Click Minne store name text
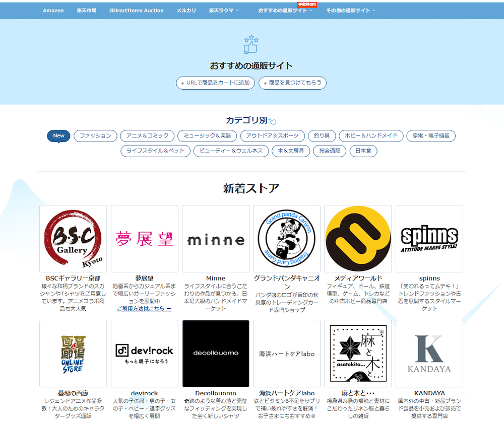 point(216,278)
